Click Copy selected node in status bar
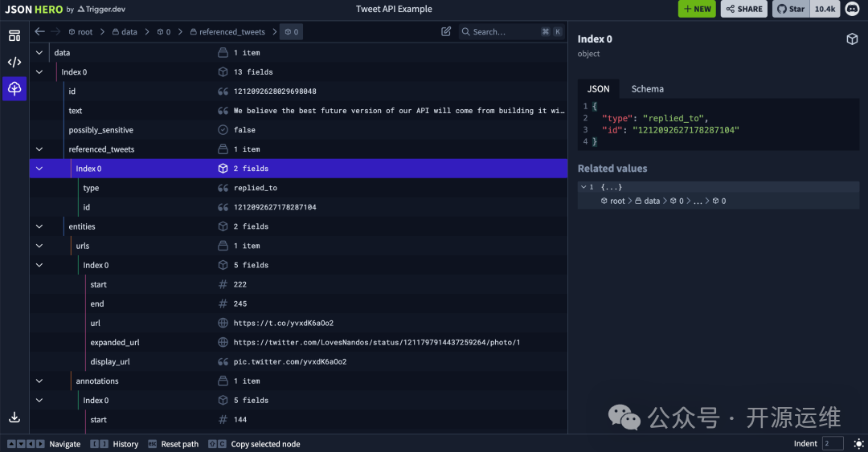This screenshot has width=868, height=452. [x=265, y=444]
